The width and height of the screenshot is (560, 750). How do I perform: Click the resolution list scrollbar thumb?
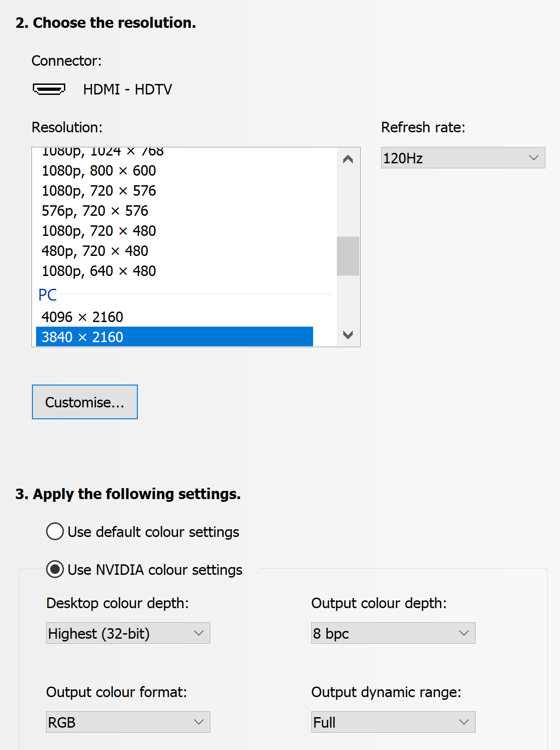tap(348, 256)
